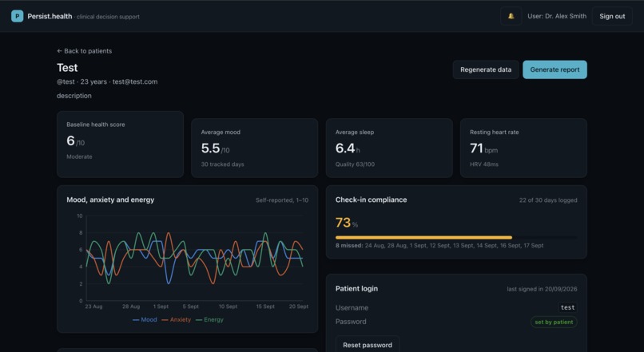Image resolution: width=644 pixels, height=352 pixels.
Task: Toggle the Energy legend entry
Action: [x=209, y=319]
